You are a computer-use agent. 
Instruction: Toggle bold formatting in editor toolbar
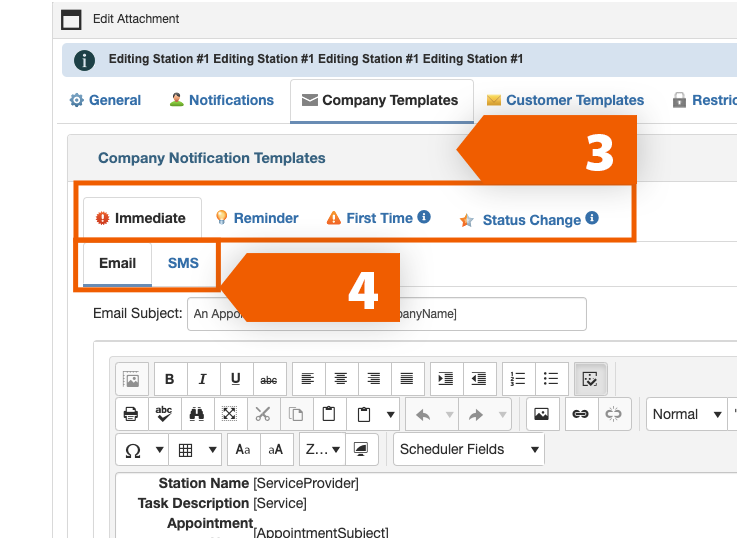click(170, 379)
